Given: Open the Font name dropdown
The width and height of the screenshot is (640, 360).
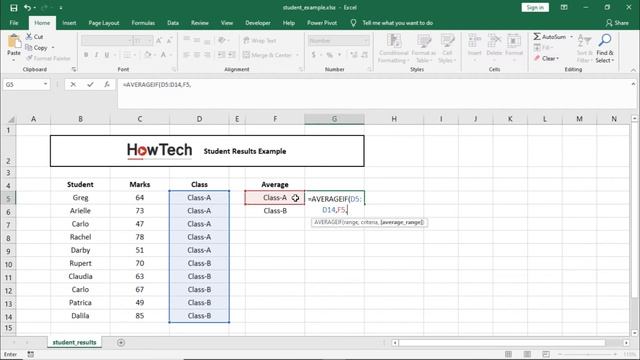Looking at the screenshot, I should click(x=130, y=40).
